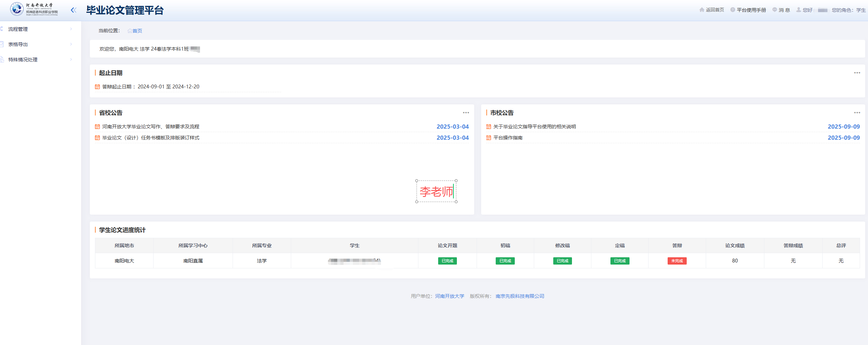Viewport: 868px width, 345px height.
Task: Click the date range 2024-09-01 至 2024-12-20
Action: [x=168, y=87]
